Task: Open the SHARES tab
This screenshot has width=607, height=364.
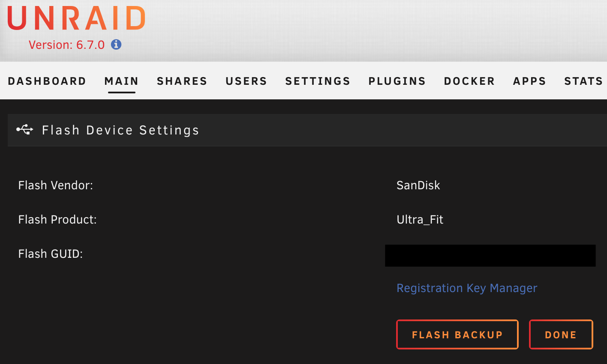Action: click(x=182, y=81)
